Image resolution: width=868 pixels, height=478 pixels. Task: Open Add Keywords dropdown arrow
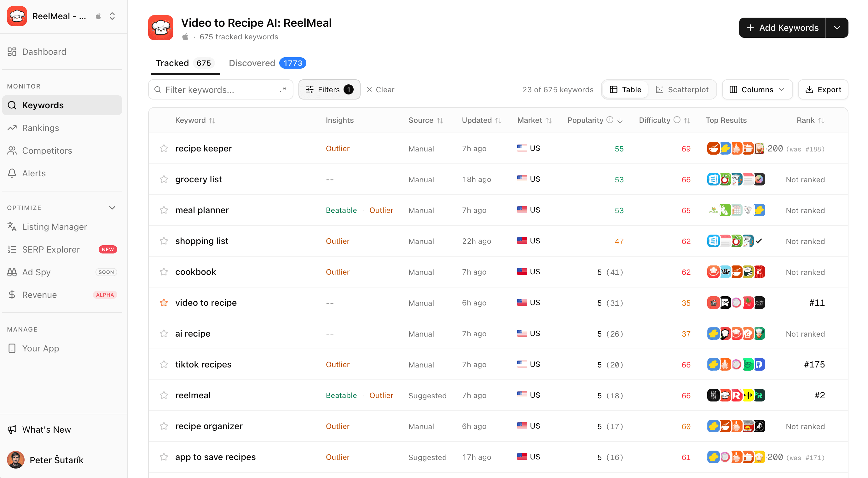[837, 28]
